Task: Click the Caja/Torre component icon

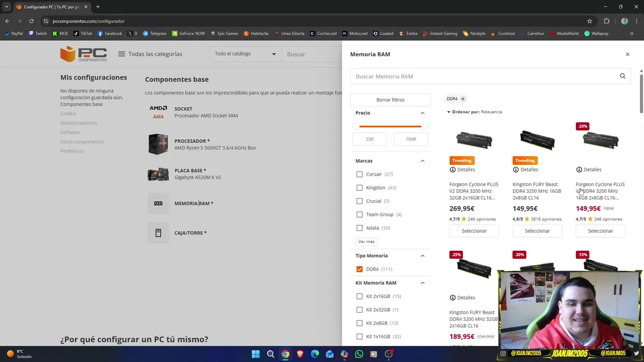Action: (158, 233)
